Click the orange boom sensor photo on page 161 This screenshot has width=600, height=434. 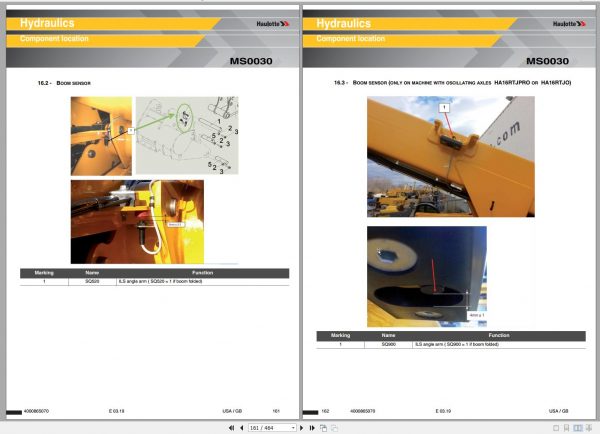click(x=101, y=136)
